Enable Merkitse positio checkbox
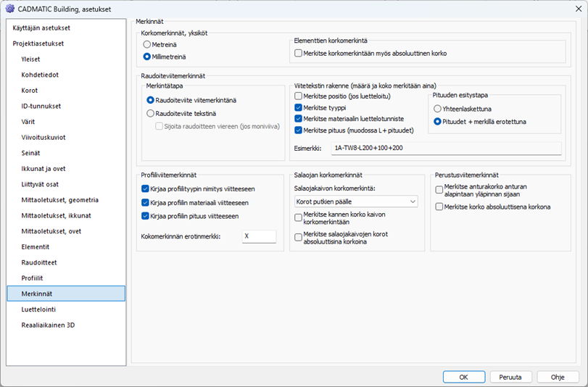This screenshot has width=588, height=387. coord(299,96)
